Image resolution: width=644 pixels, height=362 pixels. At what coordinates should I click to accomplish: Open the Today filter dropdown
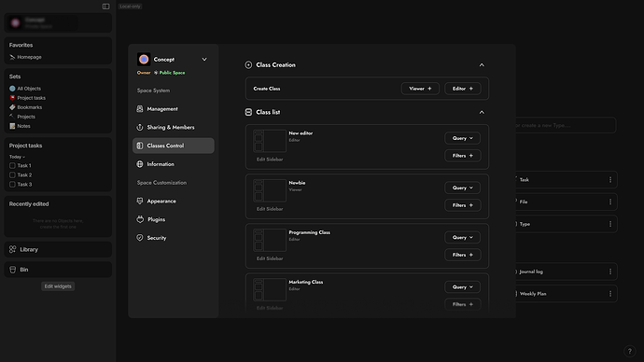[x=17, y=157]
